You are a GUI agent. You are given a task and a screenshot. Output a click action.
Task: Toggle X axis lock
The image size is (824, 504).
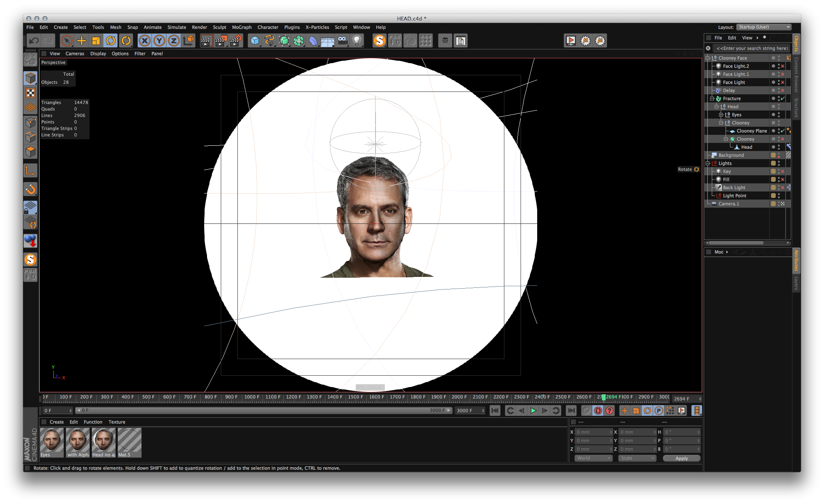[145, 40]
